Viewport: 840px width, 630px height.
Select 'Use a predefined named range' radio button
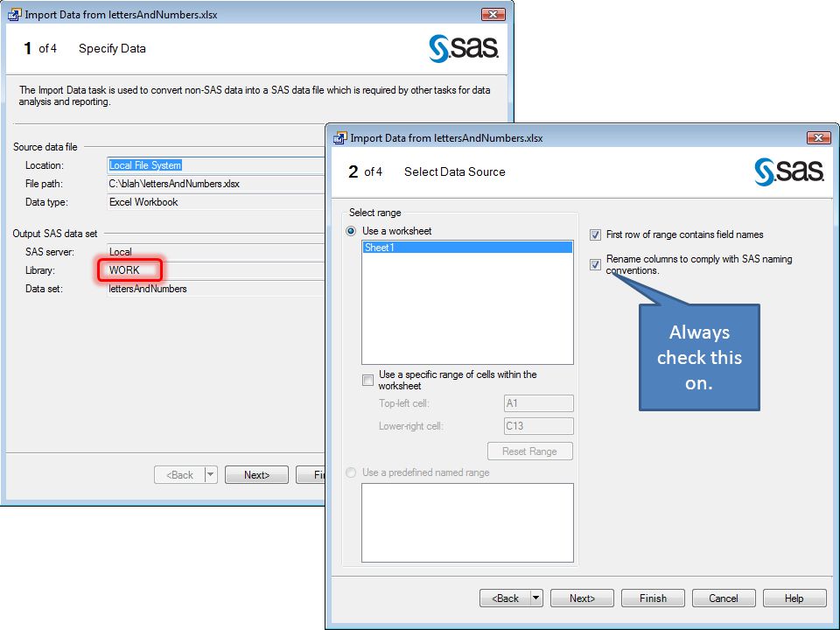click(x=351, y=472)
